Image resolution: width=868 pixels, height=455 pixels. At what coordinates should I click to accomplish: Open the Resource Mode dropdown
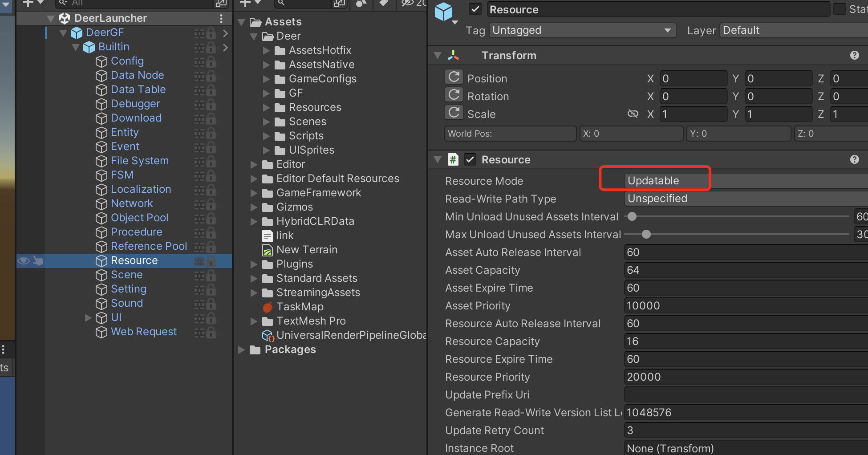click(x=746, y=181)
